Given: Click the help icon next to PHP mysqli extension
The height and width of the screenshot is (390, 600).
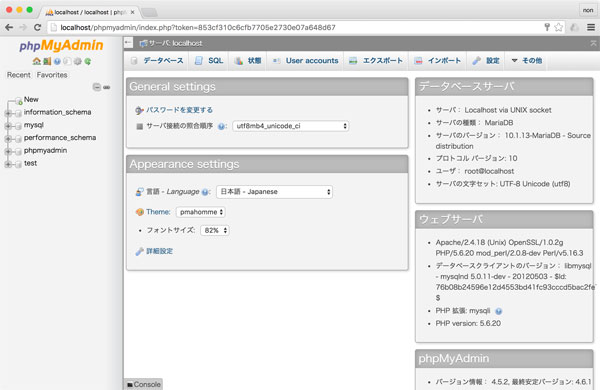Looking at the screenshot, I should [499, 311].
